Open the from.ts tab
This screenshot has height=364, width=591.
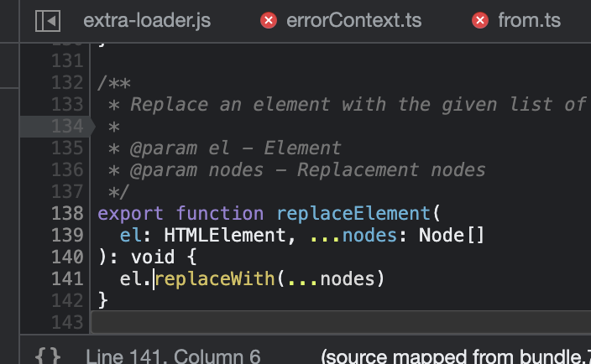click(x=529, y=20)
